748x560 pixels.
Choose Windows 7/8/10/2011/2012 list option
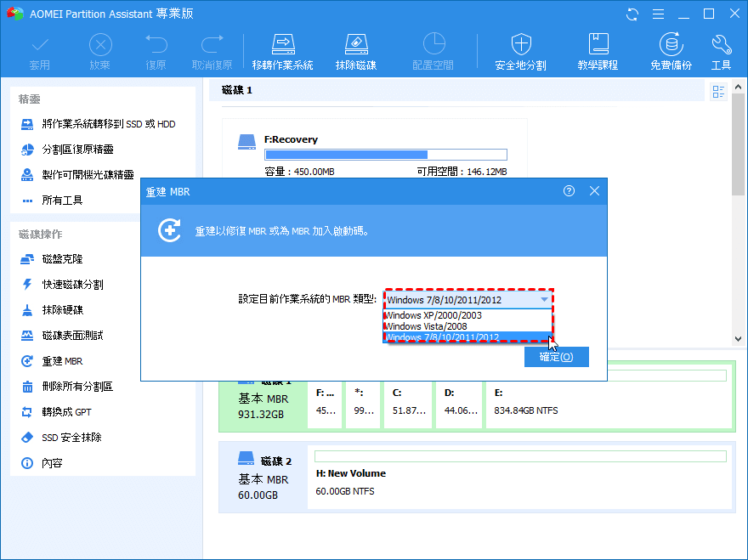coord(467,337)
